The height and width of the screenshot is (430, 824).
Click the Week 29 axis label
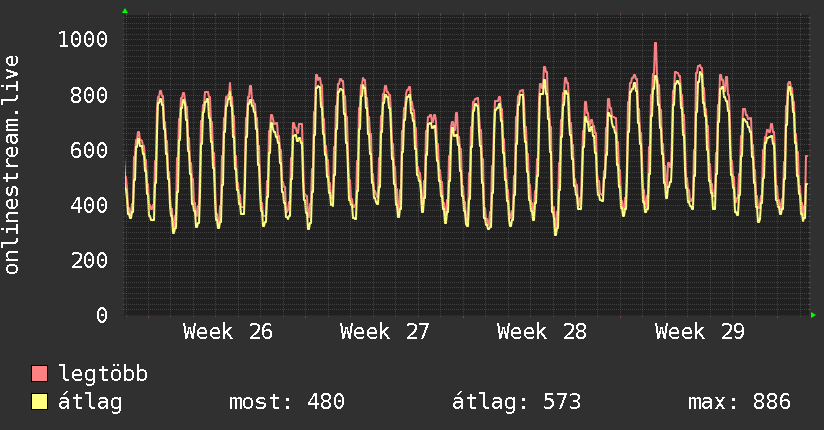coord(699,332)
